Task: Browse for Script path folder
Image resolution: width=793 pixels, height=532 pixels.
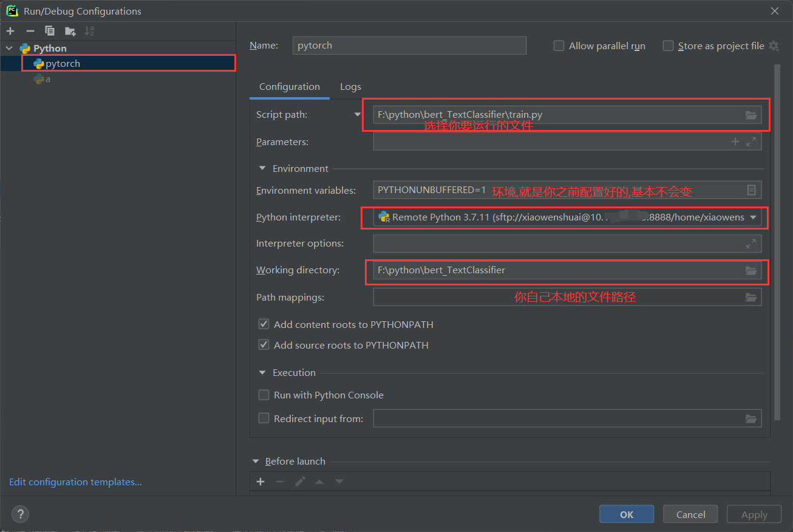Action: point(751,115)
